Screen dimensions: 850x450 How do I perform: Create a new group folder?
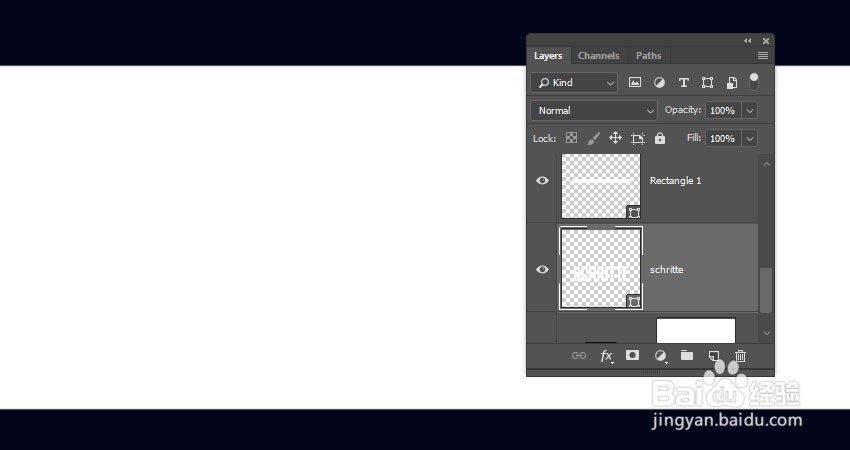pyautogui.click(x=687, y=355)
